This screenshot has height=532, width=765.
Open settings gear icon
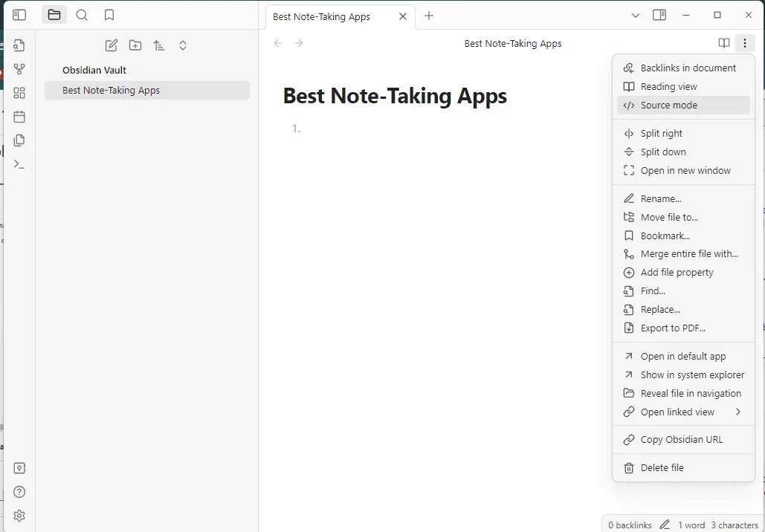(x=19, y=516)
